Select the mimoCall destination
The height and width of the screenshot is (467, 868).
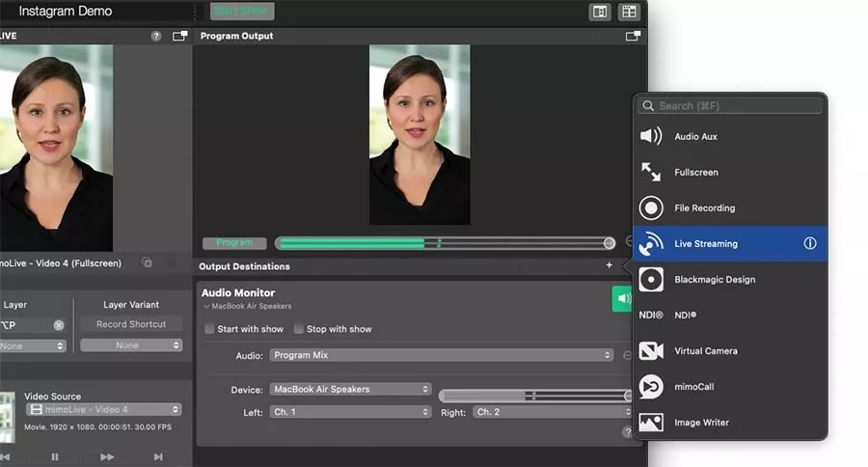pyautogui.click(x=730, y=387)
